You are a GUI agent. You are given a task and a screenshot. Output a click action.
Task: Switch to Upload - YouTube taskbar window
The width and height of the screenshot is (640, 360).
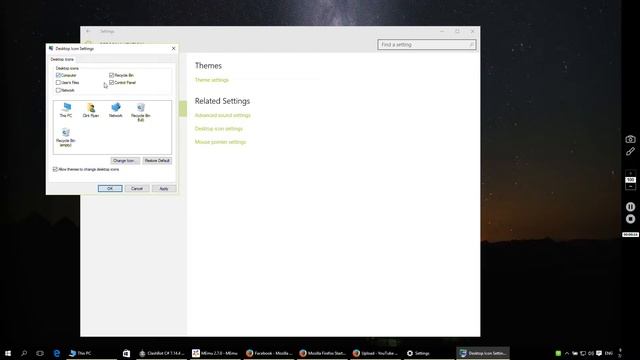tap(375, 353)
